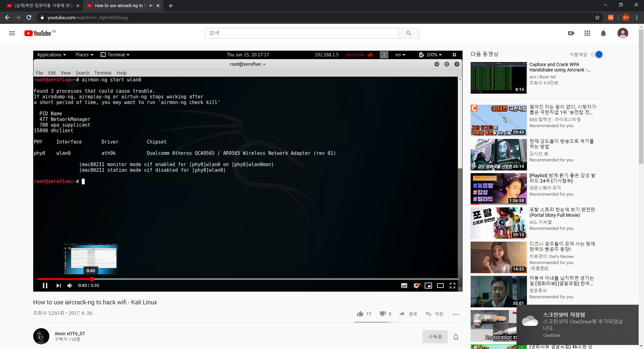
Task: Open Chrome three-dot menu
Action: pyautogui.click(x=637, y=17)
